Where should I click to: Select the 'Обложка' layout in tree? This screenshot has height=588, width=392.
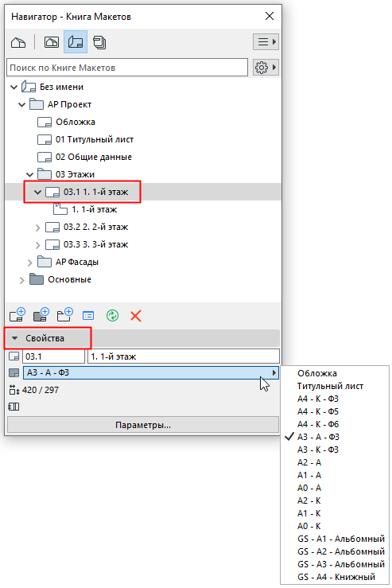(x=76, y=122)
